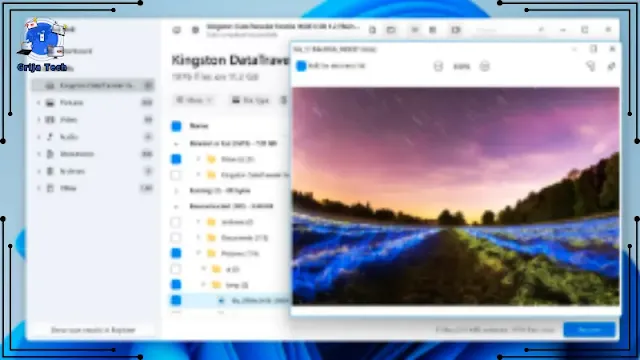Image resolution: width=640 pixels, height=360 pixels.
Task: Collapse the 'Reconstructed' group
Action: (176, 207)
